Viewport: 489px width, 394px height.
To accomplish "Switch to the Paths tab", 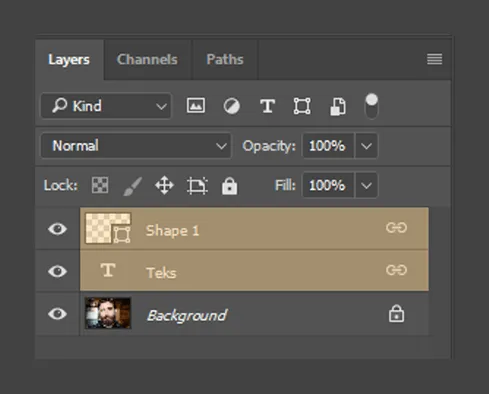I will [225, 60].
